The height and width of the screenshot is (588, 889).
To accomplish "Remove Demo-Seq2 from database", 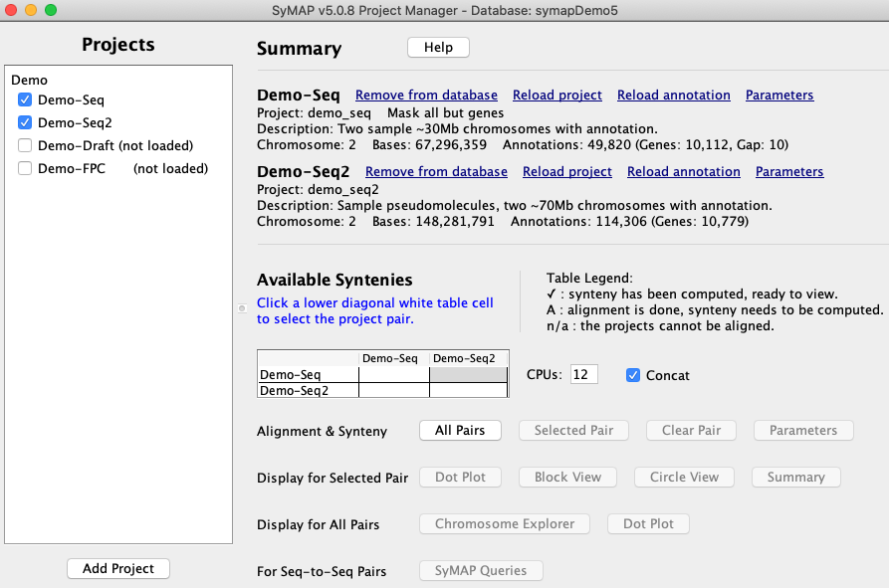I will pyautogui.click(x=436, y=172).
